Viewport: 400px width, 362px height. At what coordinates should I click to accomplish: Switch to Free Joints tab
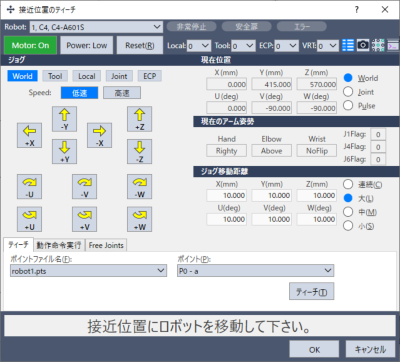(106, 245)
